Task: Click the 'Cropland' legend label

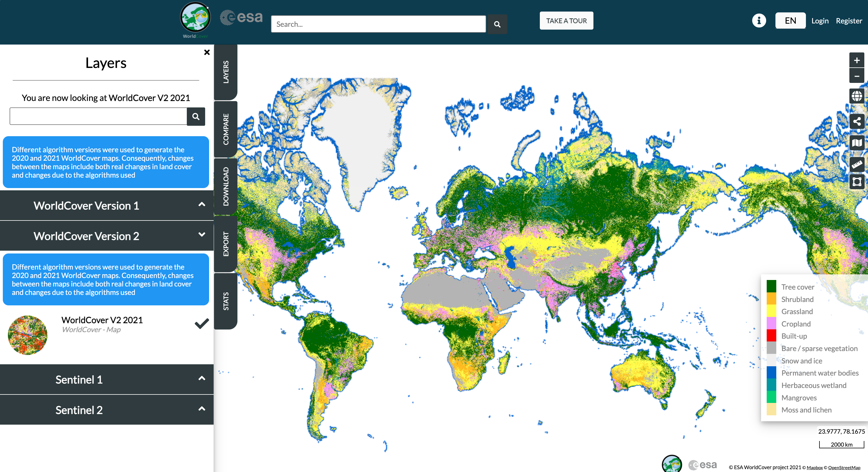Action: (796, 324)
